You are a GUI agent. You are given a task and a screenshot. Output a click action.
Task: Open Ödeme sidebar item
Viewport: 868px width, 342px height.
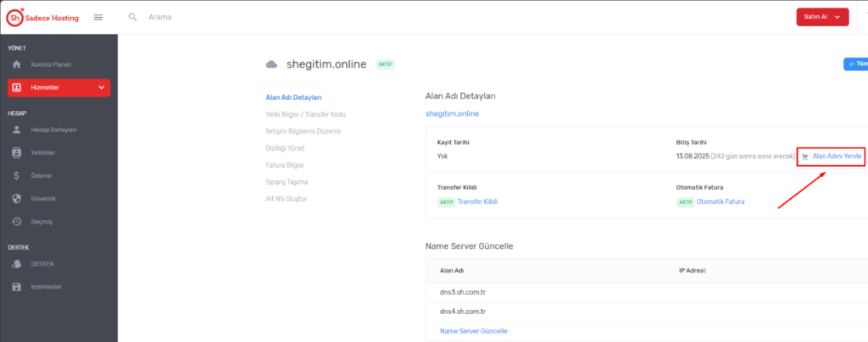(x=41, y=176)
